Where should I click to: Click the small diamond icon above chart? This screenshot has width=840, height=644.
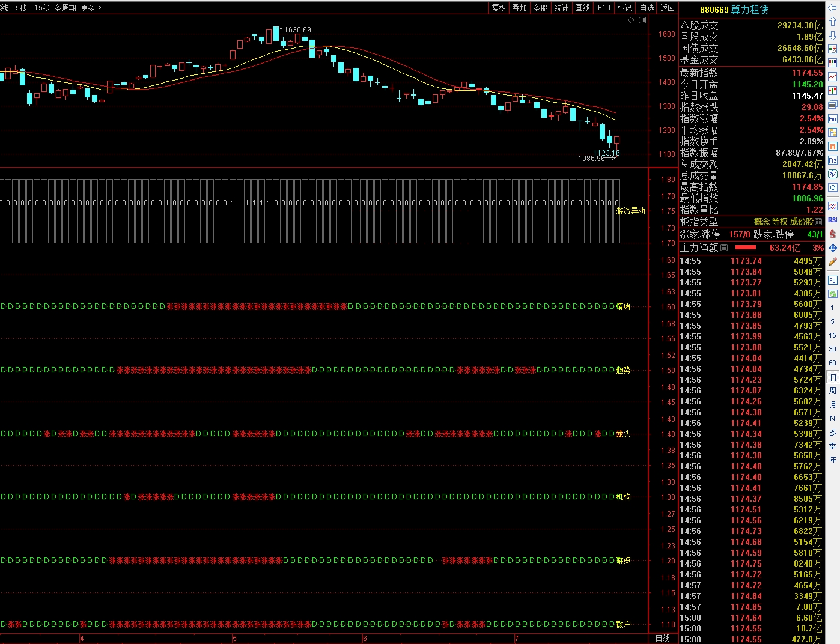point(632,20)
